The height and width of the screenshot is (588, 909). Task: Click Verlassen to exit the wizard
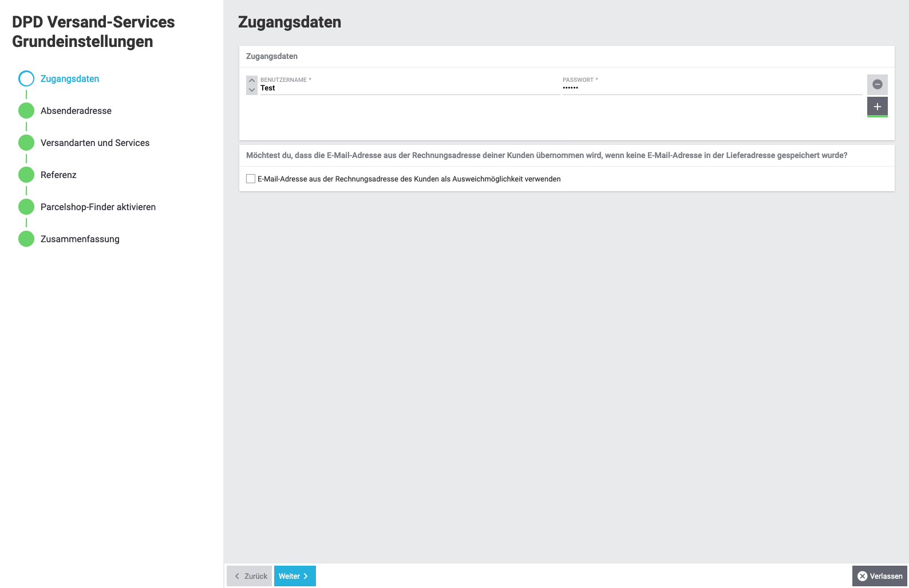(880, 576)
